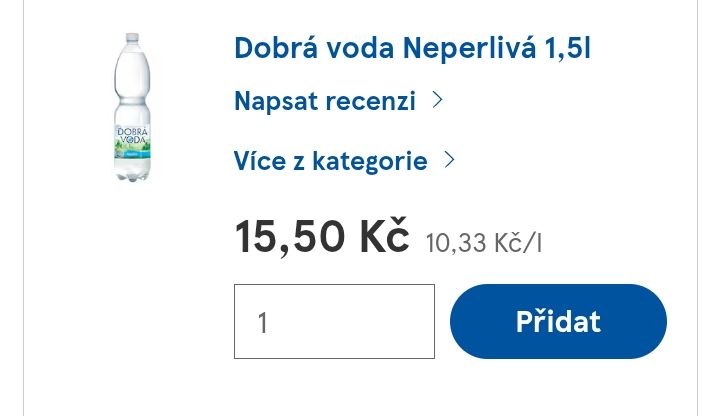Click the Dobrá Voda label on the bottle
This screenshot has width=720, height=416.
pos(132,138)
